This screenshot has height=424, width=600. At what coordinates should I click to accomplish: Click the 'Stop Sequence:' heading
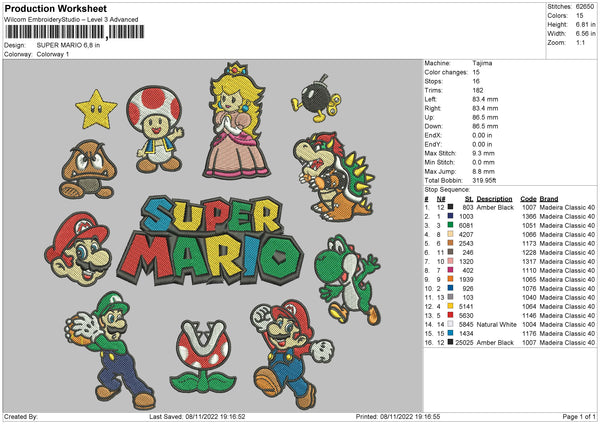(x=447, y=190)
